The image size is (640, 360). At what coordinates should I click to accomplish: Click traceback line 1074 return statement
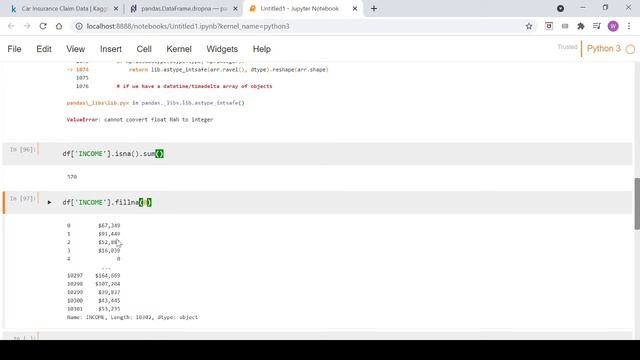tap(198, 70)
